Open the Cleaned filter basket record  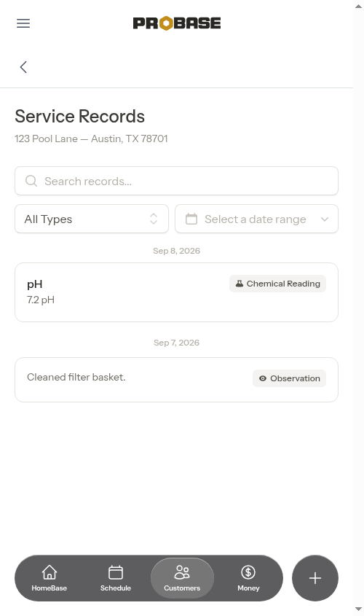(x=176, y=380)
